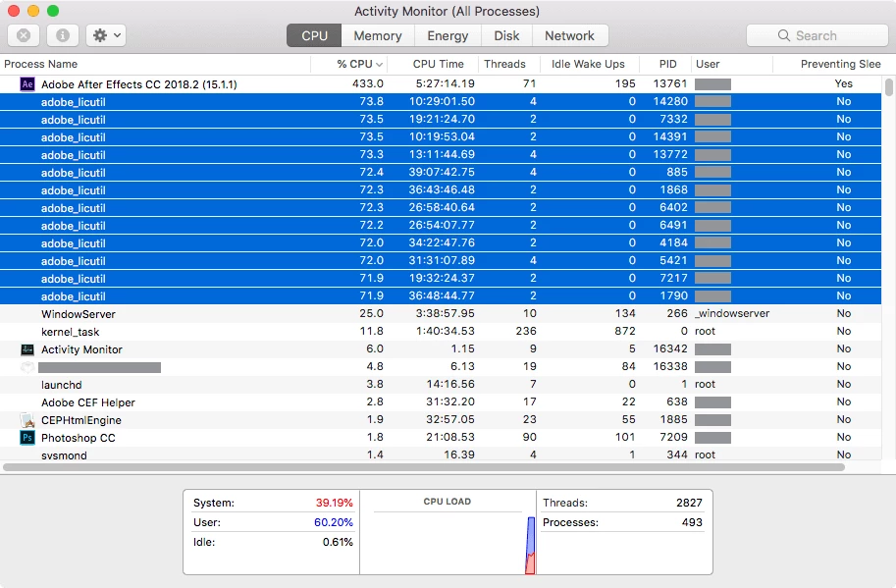Select the Adobe CEF Helper row
This screenshot has width=896, height=588.
click(441, 402)
